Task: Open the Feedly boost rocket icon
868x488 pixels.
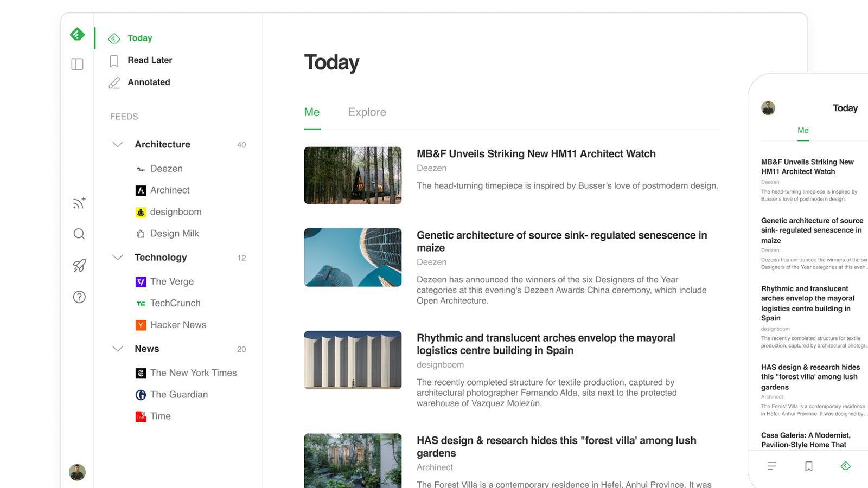Action: coord(79,266)
